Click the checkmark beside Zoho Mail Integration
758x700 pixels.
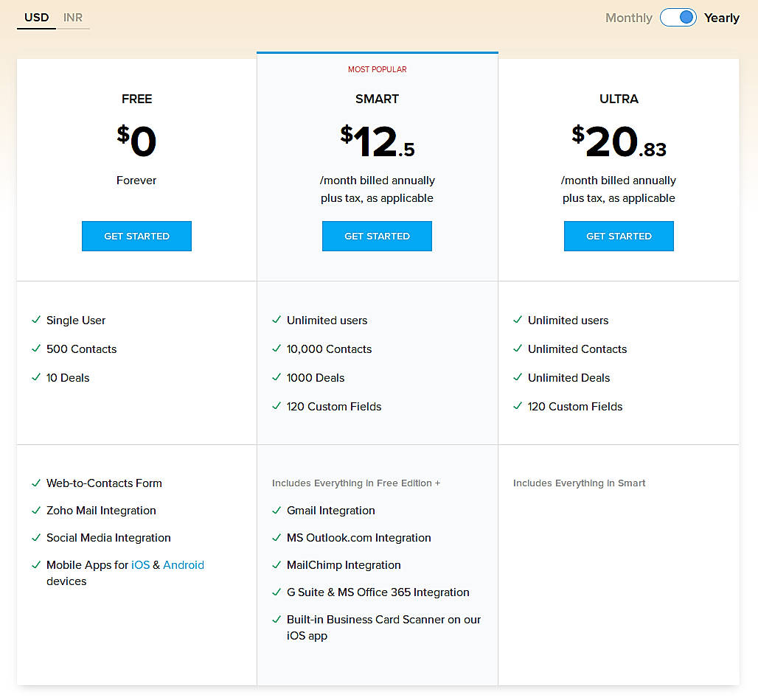[36, 510]
